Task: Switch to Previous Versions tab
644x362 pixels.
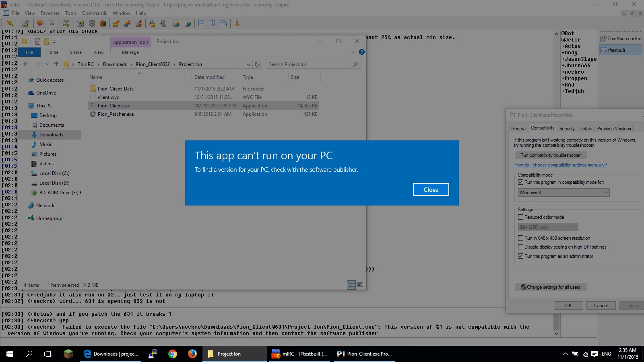Action: tap(614, 129)
